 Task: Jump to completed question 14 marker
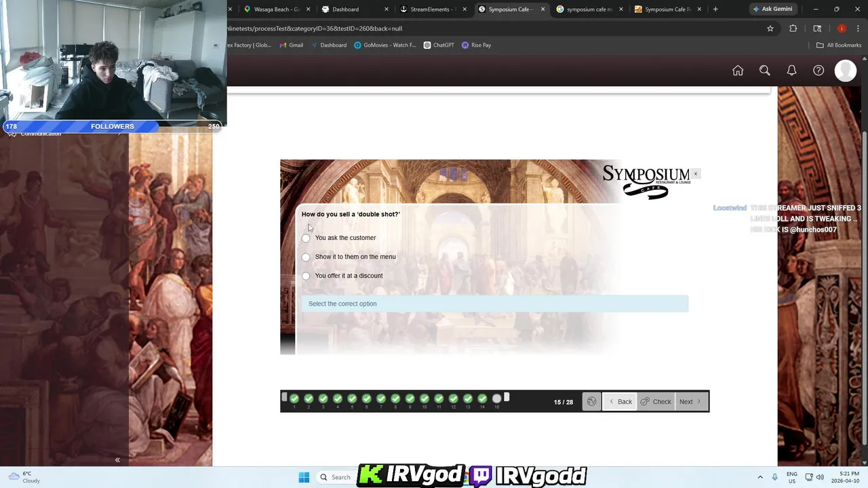[x=482, y=399]
